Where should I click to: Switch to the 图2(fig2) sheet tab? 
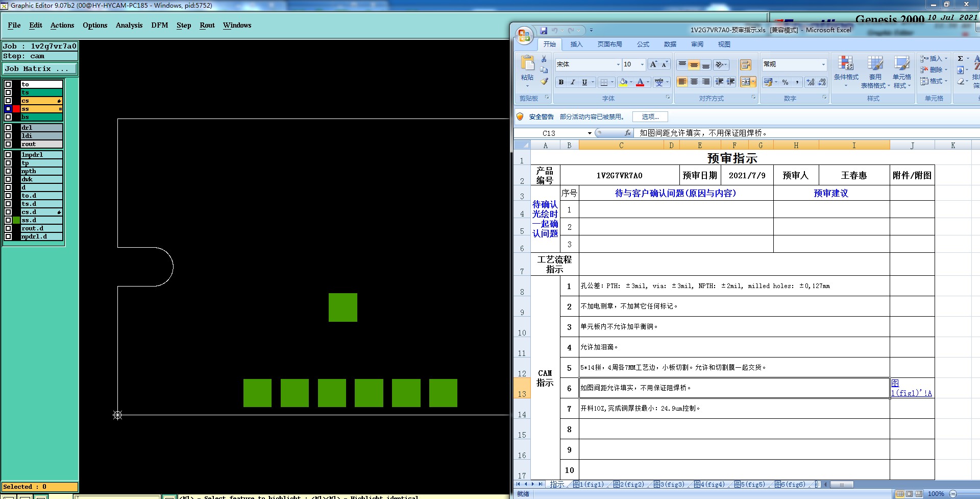629,484
